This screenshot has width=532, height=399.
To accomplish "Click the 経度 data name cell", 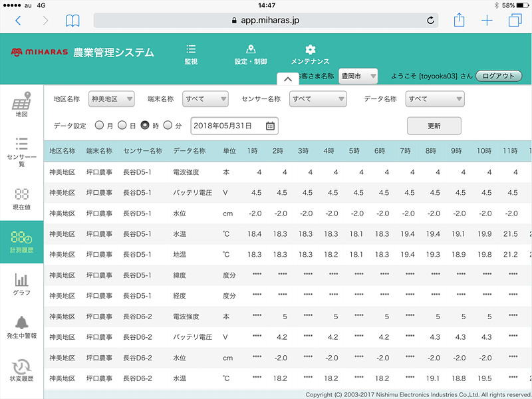I will pyautogui.click(x=180, y=296).
